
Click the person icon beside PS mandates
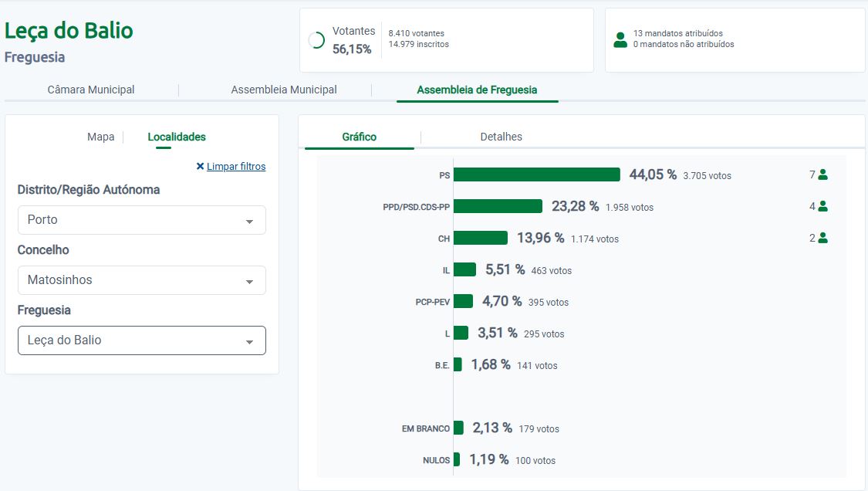point(822,175)
